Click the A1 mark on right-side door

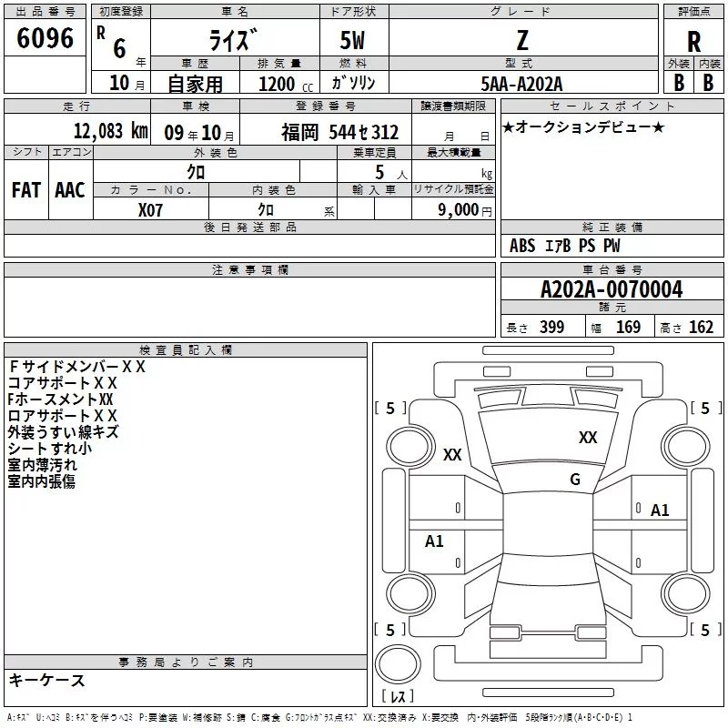pos(660,511)
